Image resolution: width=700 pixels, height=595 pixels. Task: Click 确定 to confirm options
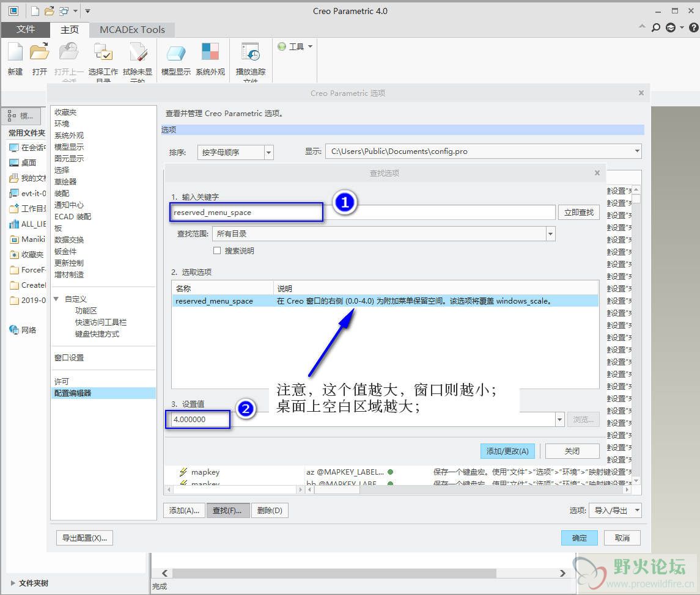click(x=579, y=538)
